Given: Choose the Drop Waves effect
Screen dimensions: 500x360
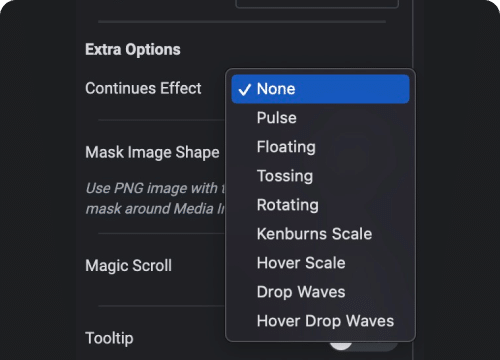Looking at the screenshot, I should pyautogui.click(x=320, y=292).
